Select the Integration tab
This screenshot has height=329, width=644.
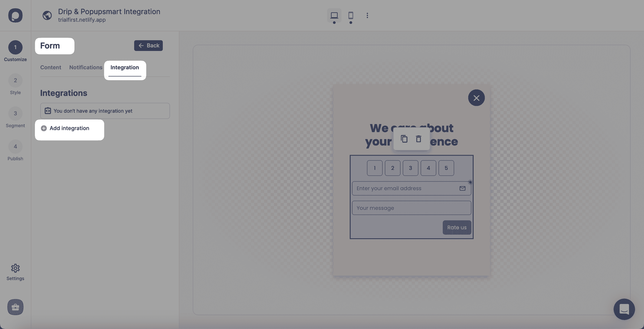click(125, 67)
